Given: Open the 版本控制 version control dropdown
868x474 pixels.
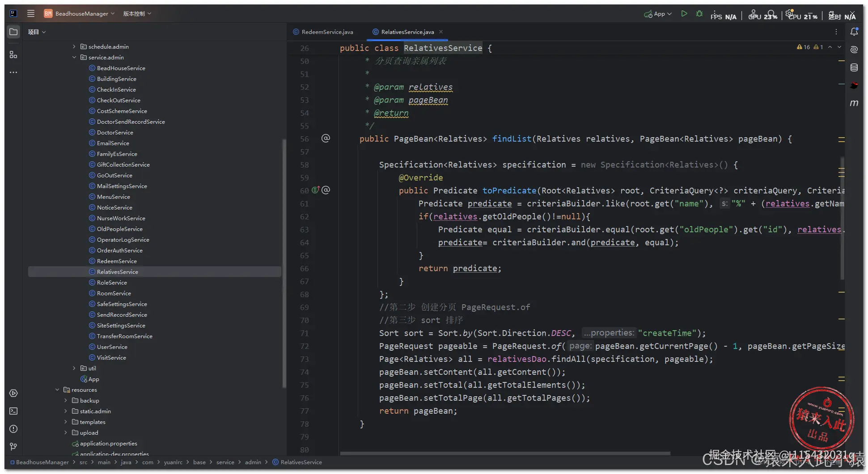Looking at the screenshot, I should pyautogui.click(x=137, y=13).
